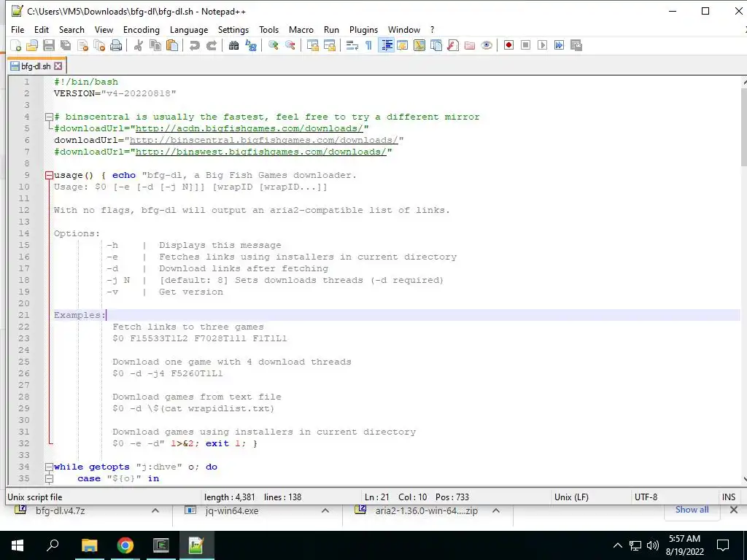Save the current recorded macro icon

pos(576,45)
